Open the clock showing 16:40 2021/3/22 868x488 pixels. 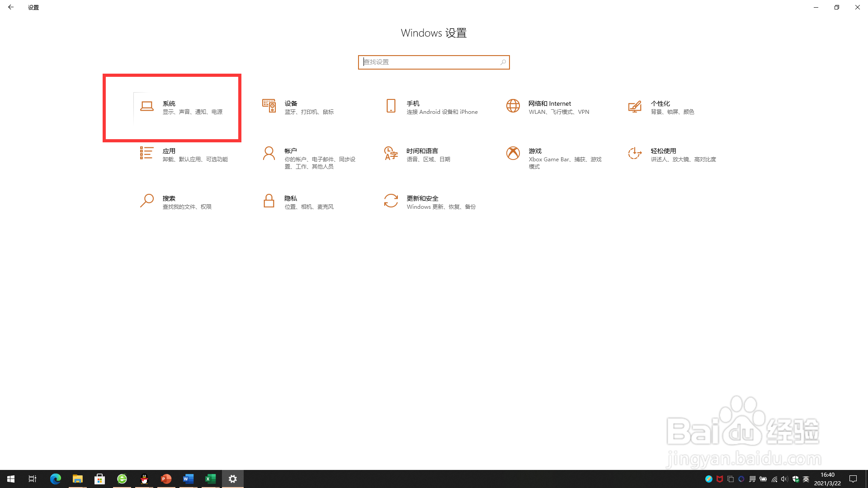[x=827, y=479]
